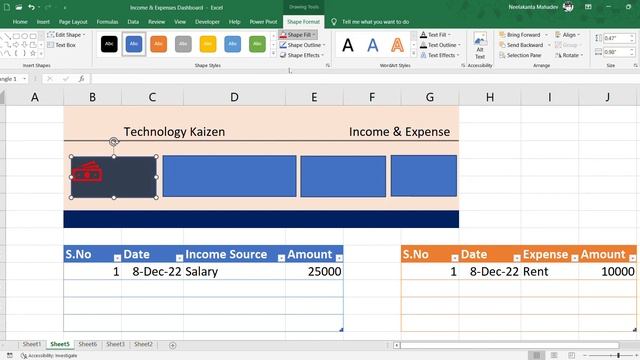The height and width of the screenshot is (360, 640).
Task: Select column H header
Action: click(x=490, y=97)
